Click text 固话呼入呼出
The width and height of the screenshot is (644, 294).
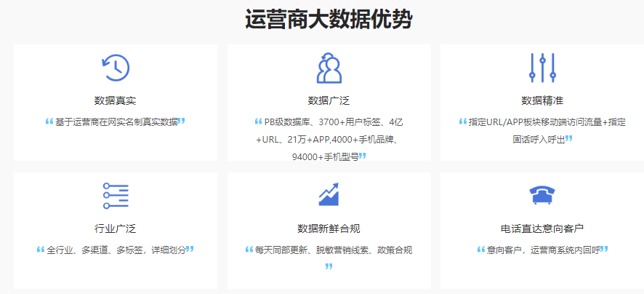[x=539, y=140]
